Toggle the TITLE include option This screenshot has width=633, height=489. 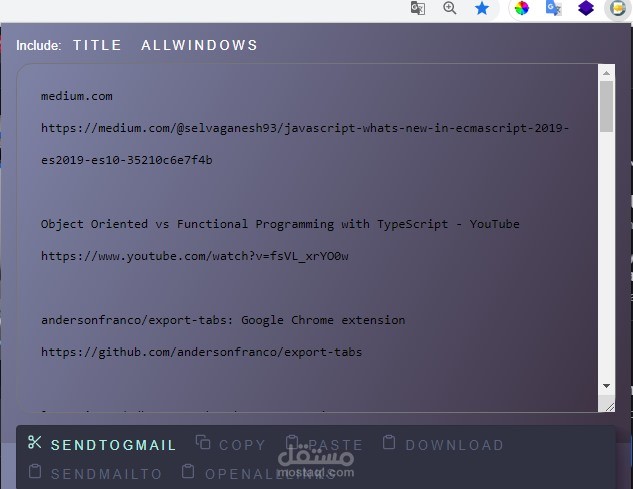coord(97,45)
